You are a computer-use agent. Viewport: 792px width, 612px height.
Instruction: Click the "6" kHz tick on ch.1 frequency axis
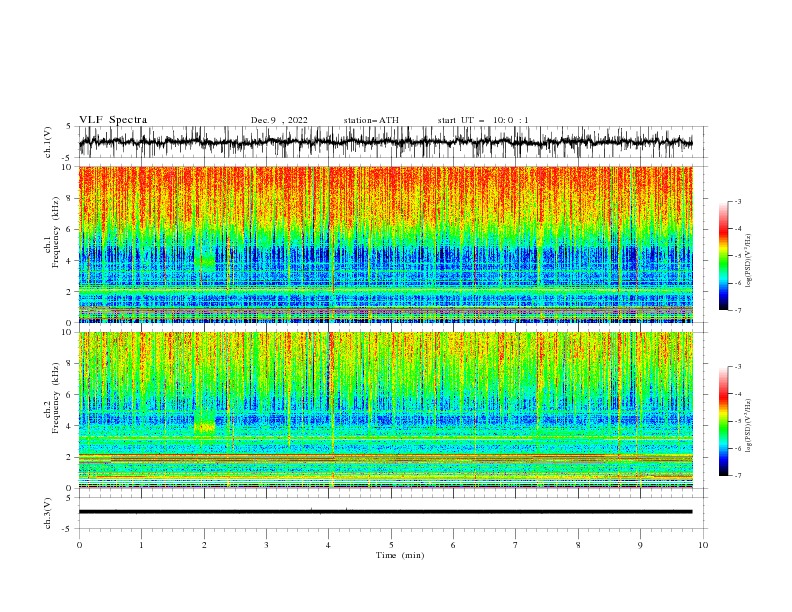point(71,229)
